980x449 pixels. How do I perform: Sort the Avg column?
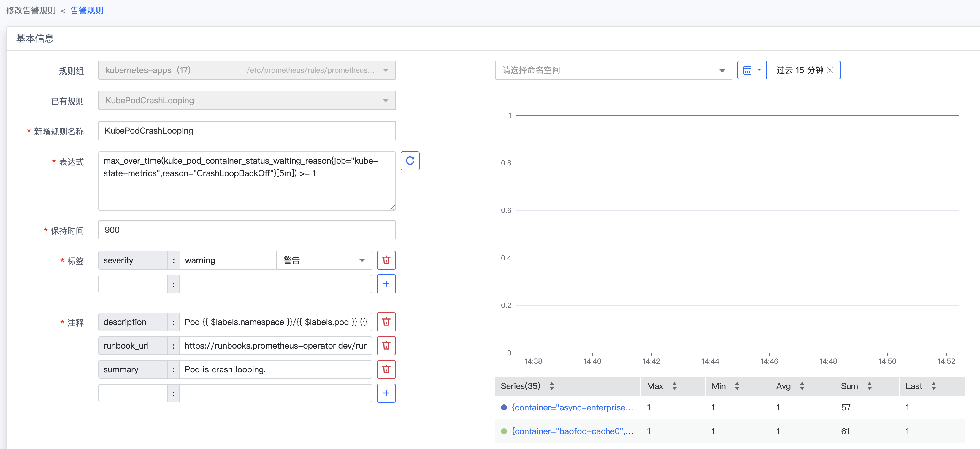click(802, 386)
